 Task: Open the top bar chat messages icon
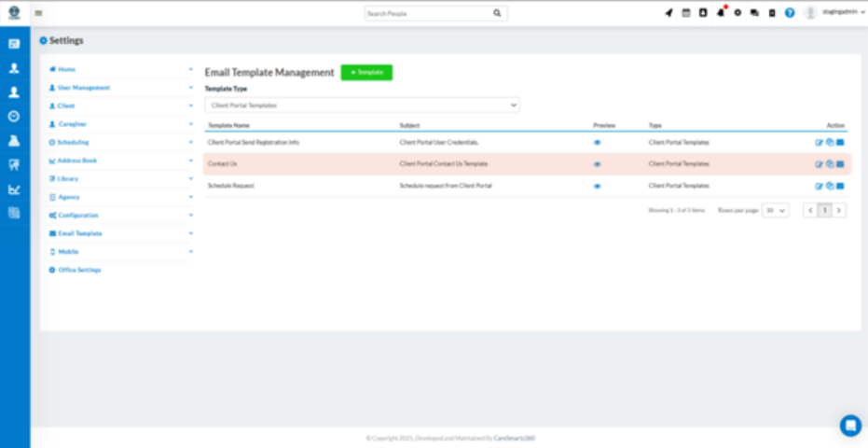tap(754, 13)
